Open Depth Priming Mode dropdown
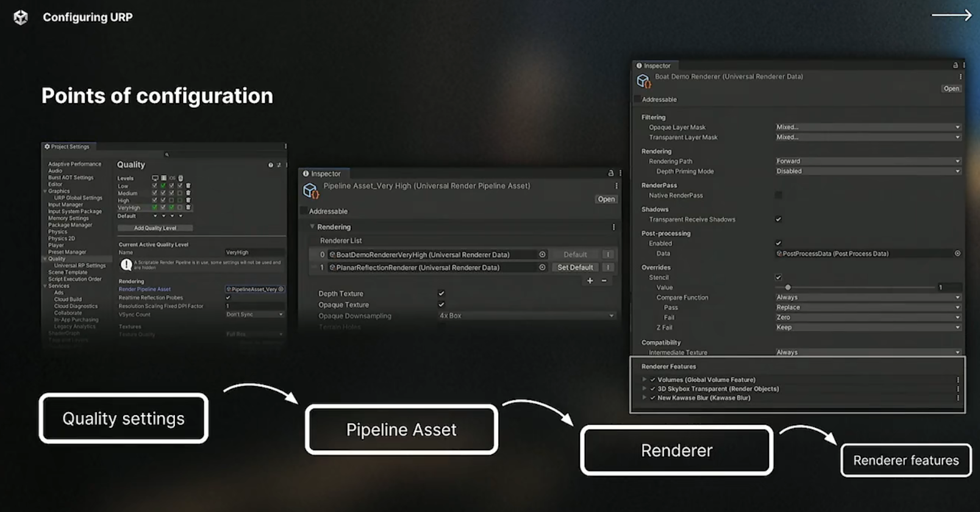Image resolution: width=980 pixels, height=512 pixels. click(868, 171)
